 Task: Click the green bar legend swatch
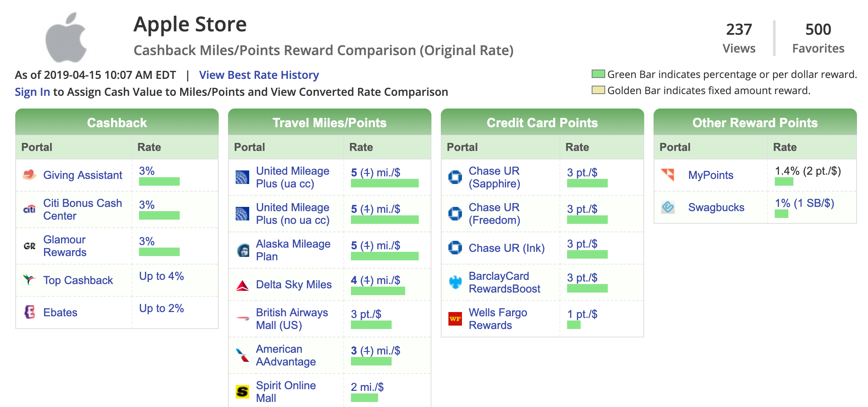tap(598, 74)
